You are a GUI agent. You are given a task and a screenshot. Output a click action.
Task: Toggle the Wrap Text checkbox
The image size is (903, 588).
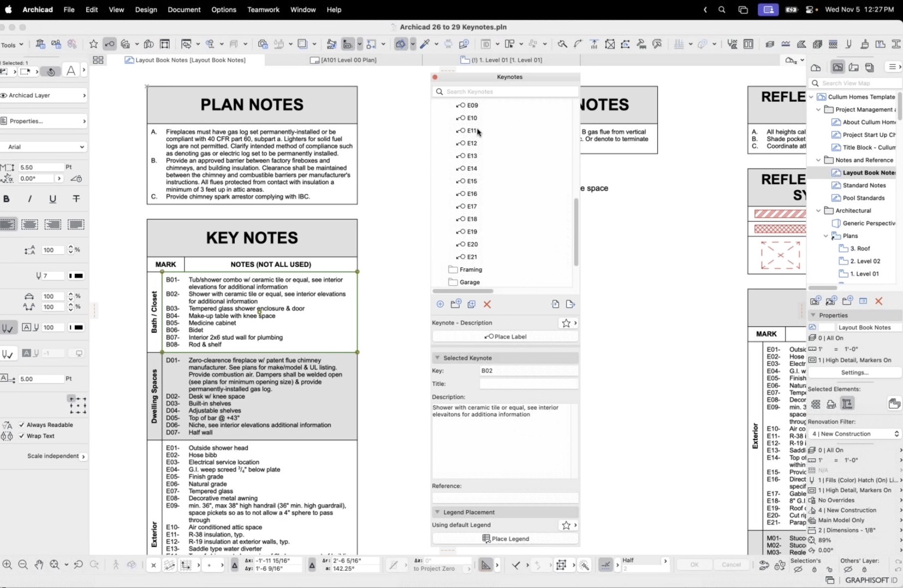[21, 436]
